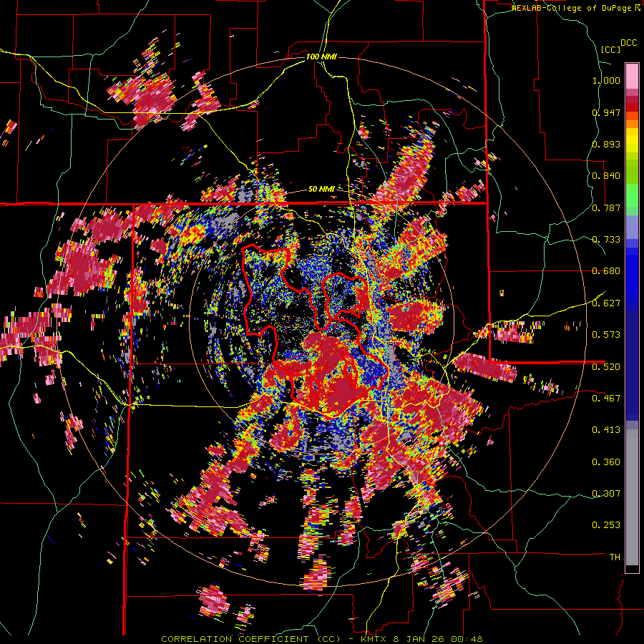Image resolution: width=644 pixels, height=644 pixels.
Task: Click the 0.307 value on the color scale
Action: tap(606, 493)
